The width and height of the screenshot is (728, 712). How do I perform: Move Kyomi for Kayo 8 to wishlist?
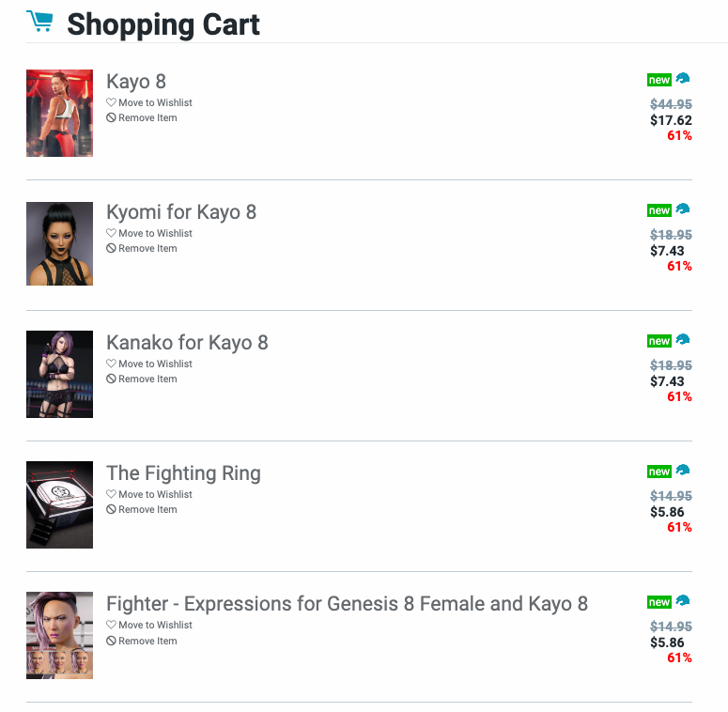(x=155, y=234)
